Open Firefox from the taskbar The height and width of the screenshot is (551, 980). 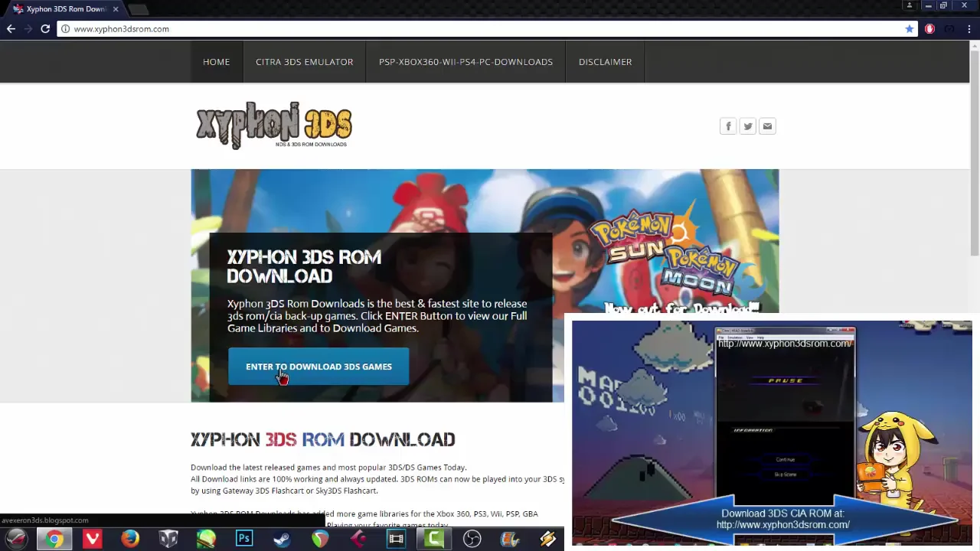130,539
